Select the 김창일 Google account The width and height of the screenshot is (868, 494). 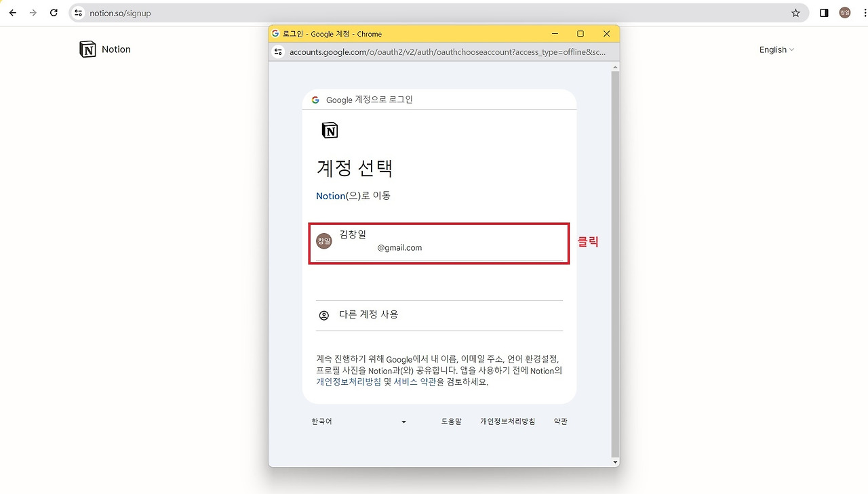(x=439, y=243)
